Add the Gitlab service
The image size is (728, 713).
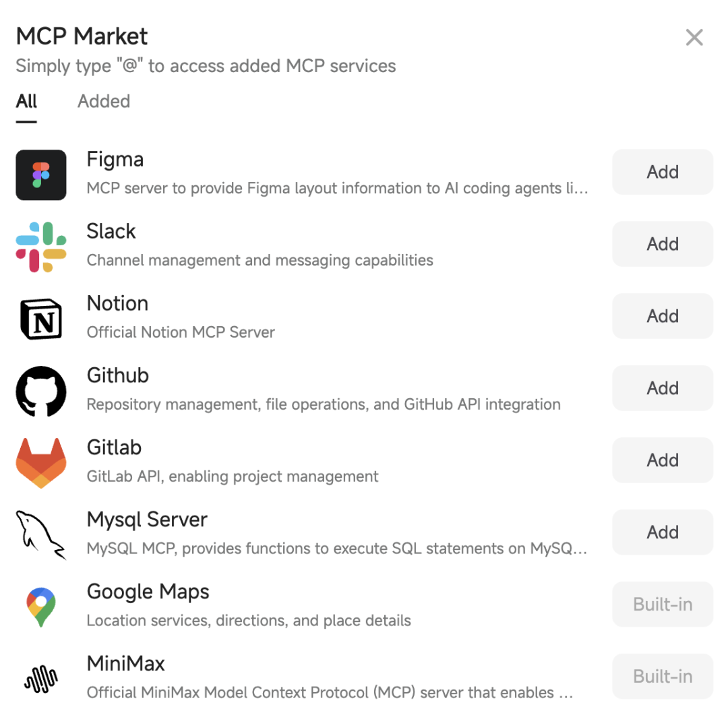[663, 460]
